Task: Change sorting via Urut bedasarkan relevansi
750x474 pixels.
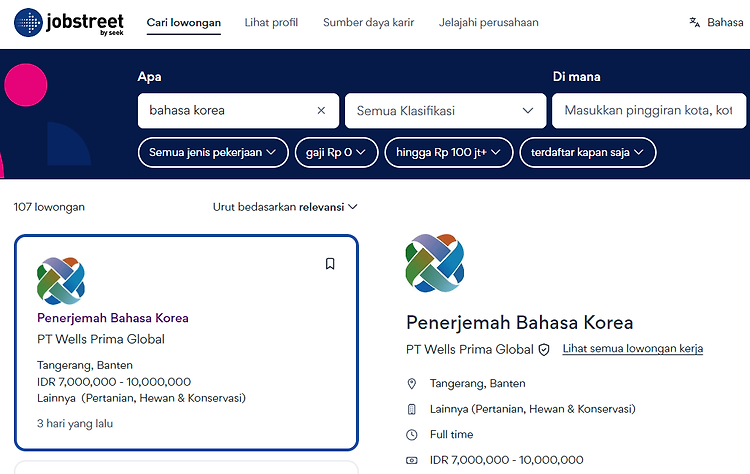Action: click(x=285, y=207)
